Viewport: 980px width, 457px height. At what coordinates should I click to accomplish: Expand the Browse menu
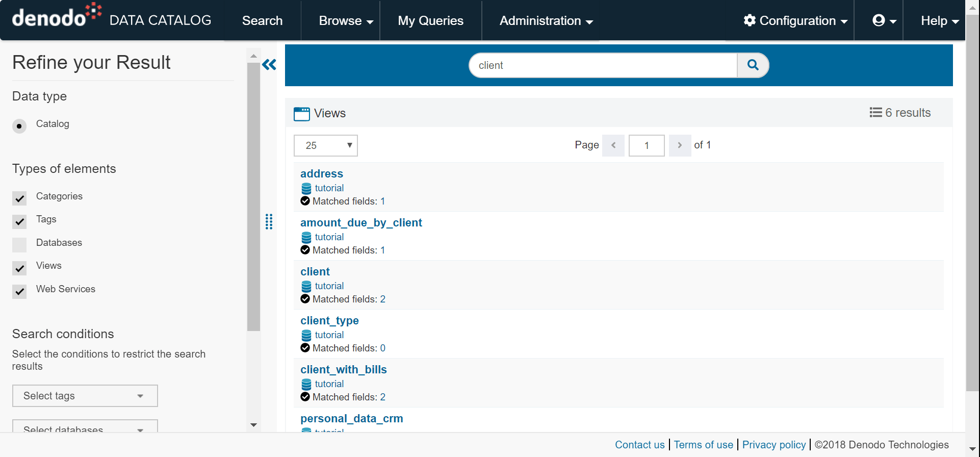(346, 20)
